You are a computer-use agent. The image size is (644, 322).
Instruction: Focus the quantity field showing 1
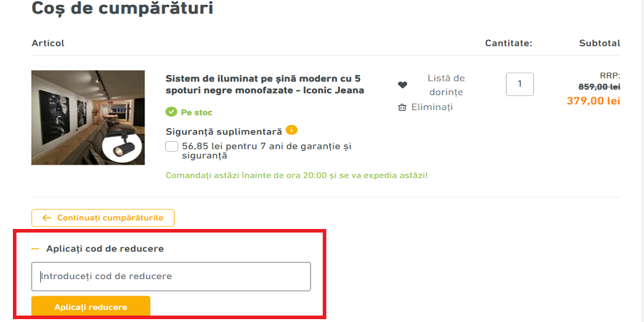pyautogui.click(x=519, y=84)
